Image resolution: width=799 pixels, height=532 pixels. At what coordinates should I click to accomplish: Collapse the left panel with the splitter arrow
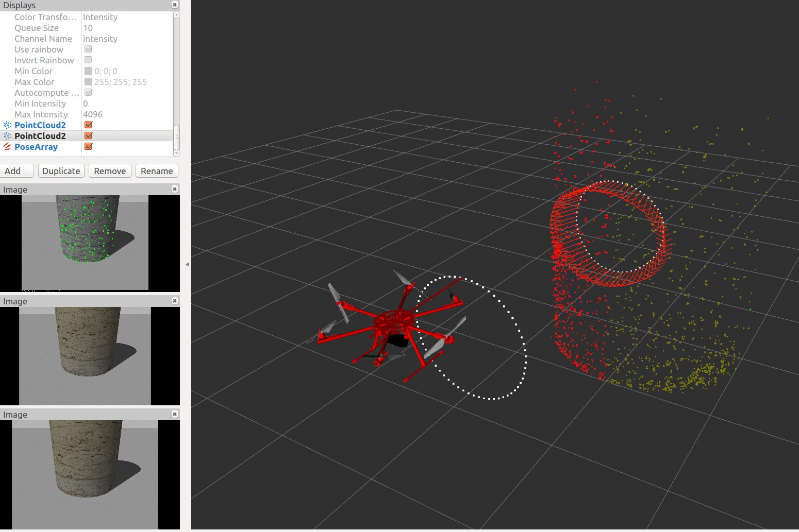(187, 264)
